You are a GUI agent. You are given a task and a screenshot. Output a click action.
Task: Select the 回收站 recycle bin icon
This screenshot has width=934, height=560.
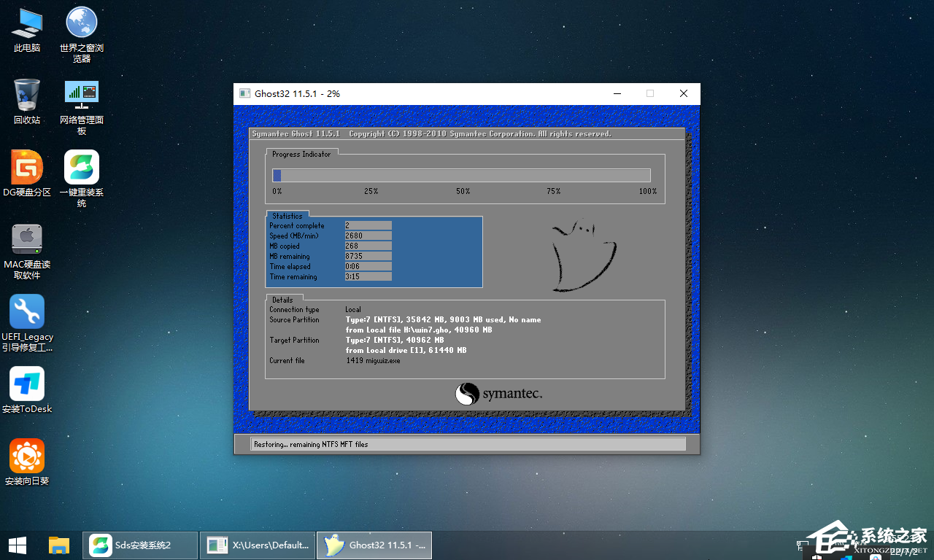pyautogui.click(x=27, y=101)
